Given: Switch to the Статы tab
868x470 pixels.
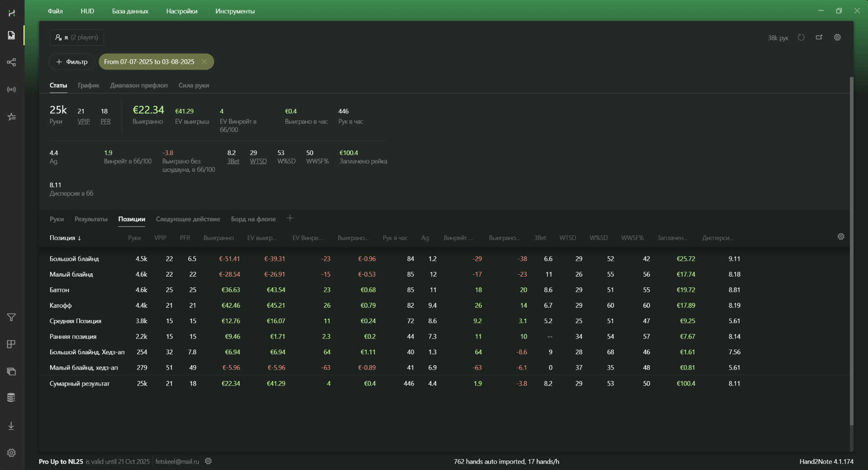Looking at the screenshot, I should pos(58,85).
